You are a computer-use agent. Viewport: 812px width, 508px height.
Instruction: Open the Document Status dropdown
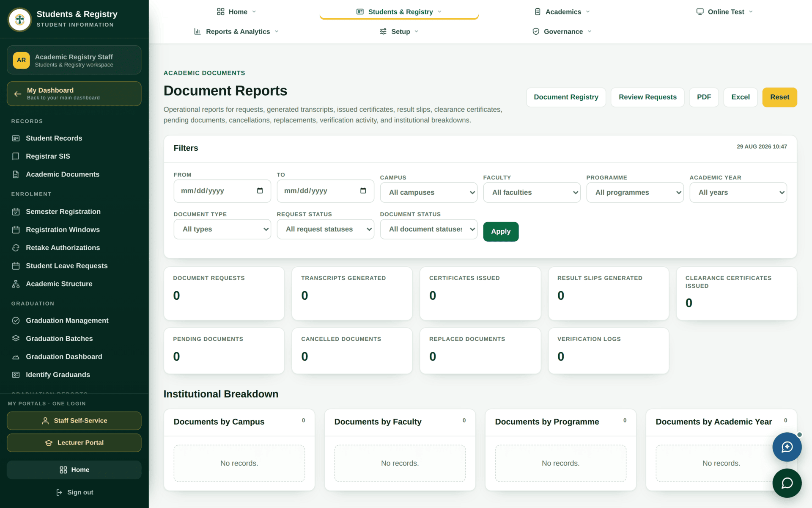(x=428, y=229)
